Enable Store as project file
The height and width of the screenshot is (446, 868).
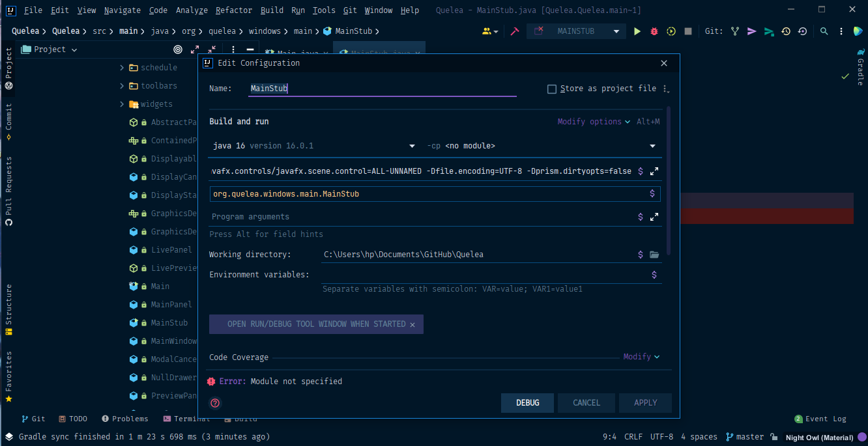click(x=552, y=89)
